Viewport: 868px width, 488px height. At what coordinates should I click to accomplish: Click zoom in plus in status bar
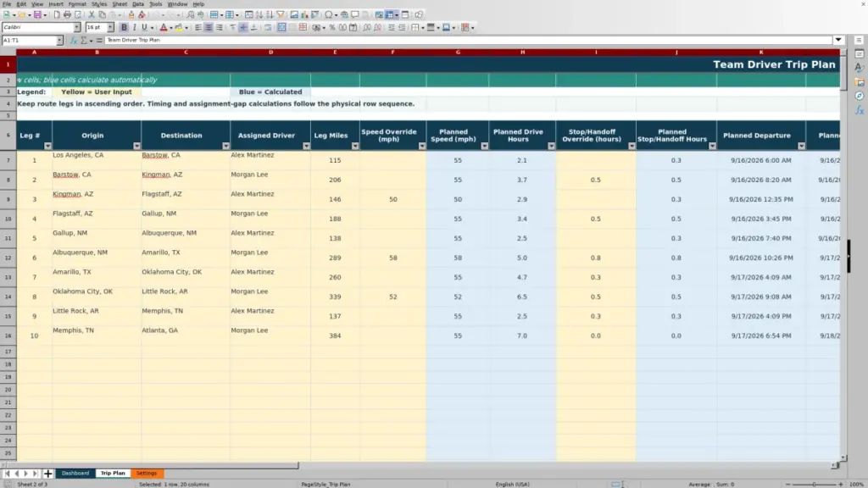point(841,485)
